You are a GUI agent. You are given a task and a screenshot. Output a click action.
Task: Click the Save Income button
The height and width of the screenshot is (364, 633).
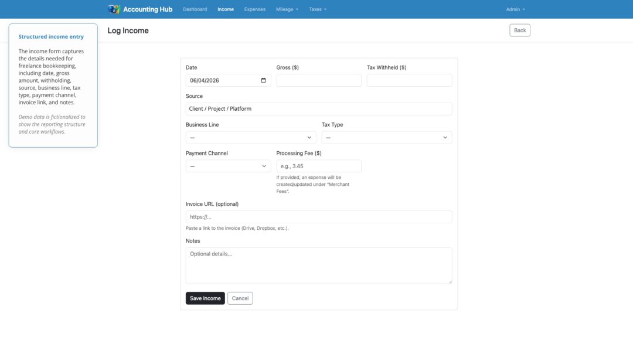205,298
